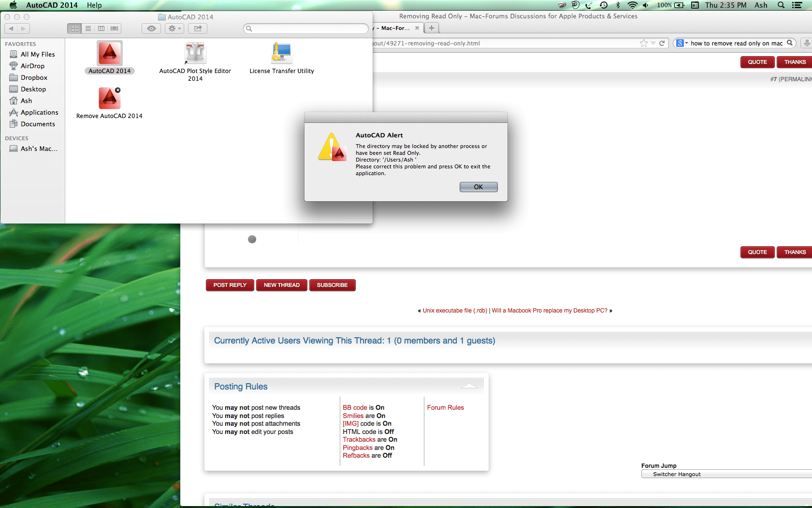Click the Quick Look eye button in Finder
Screen dimensions: 812x508
(151, 29)
